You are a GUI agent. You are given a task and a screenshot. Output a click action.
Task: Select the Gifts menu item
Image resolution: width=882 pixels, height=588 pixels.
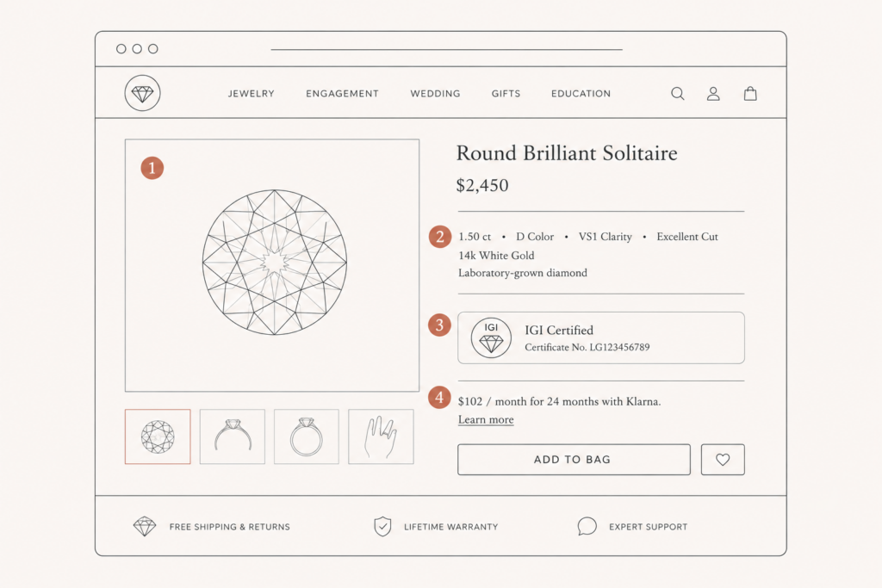click(506, 93)
